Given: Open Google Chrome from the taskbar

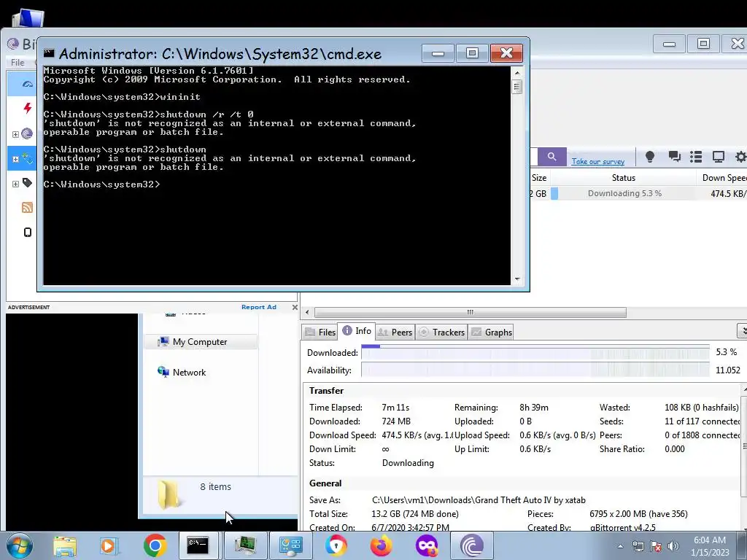Looking at the screenshot, I should click(155, 545).
